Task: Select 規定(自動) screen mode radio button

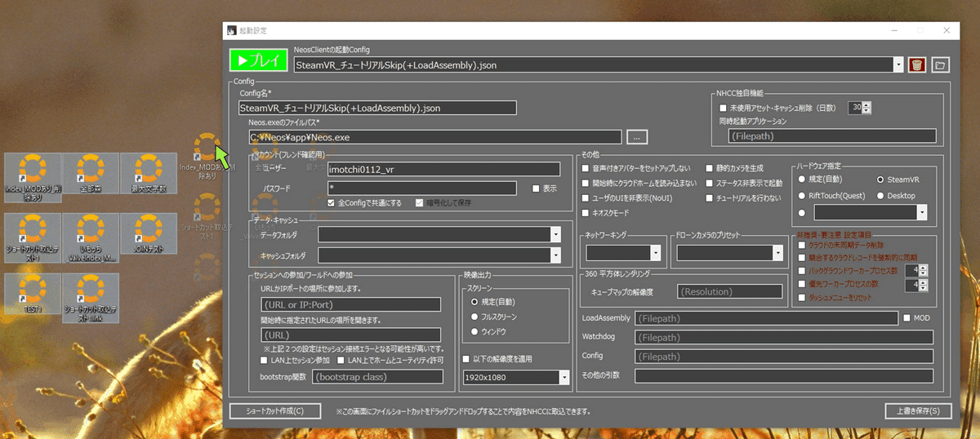Action: coord(474,301)
